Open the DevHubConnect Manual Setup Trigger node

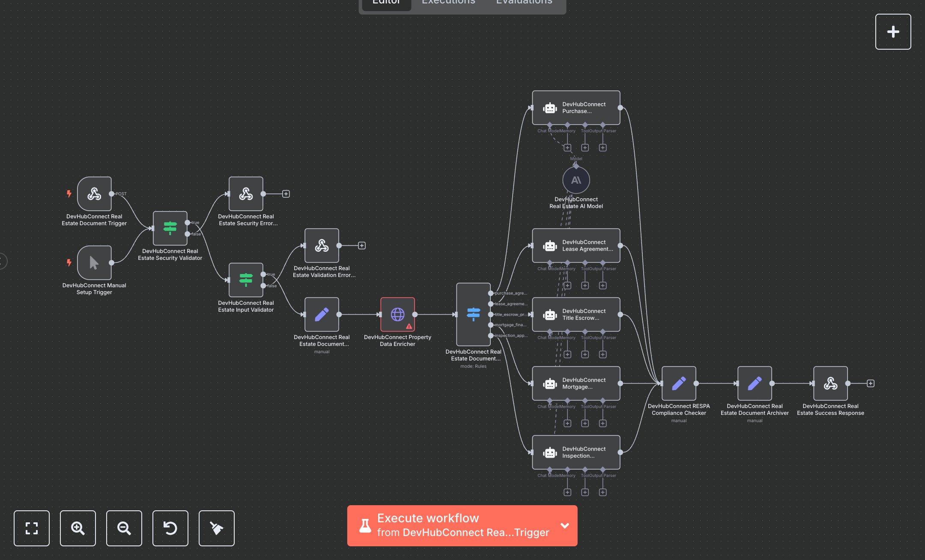click(x=94, y=263)
